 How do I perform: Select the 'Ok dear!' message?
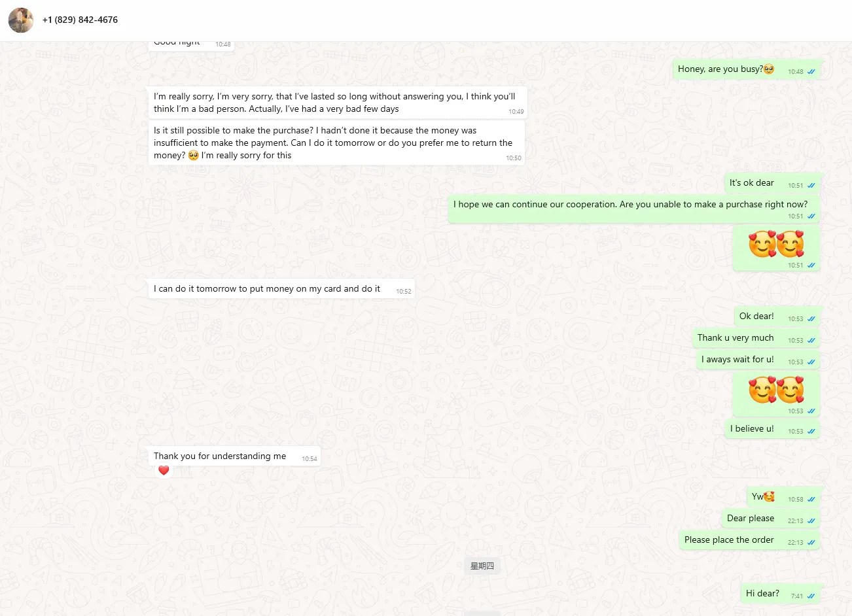click(x=777, y=317)
